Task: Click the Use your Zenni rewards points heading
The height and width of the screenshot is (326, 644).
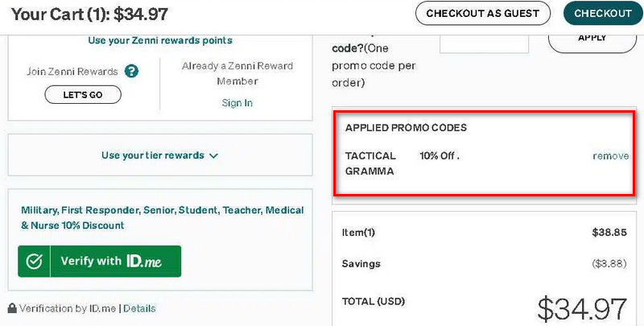Action: tap(159, 40)
